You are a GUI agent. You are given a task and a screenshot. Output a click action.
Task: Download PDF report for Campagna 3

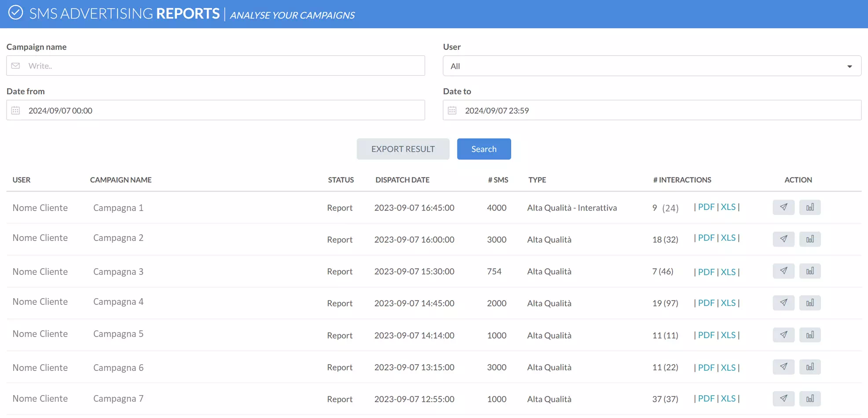[x=706, y=272]
